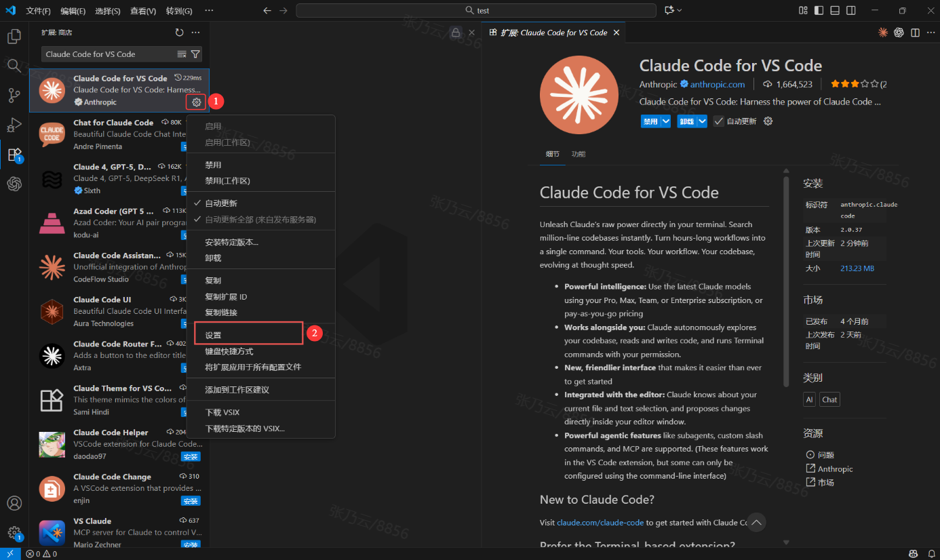Toggle the primary sidebar layout button

pyautogui.click(x=819, y=11)
